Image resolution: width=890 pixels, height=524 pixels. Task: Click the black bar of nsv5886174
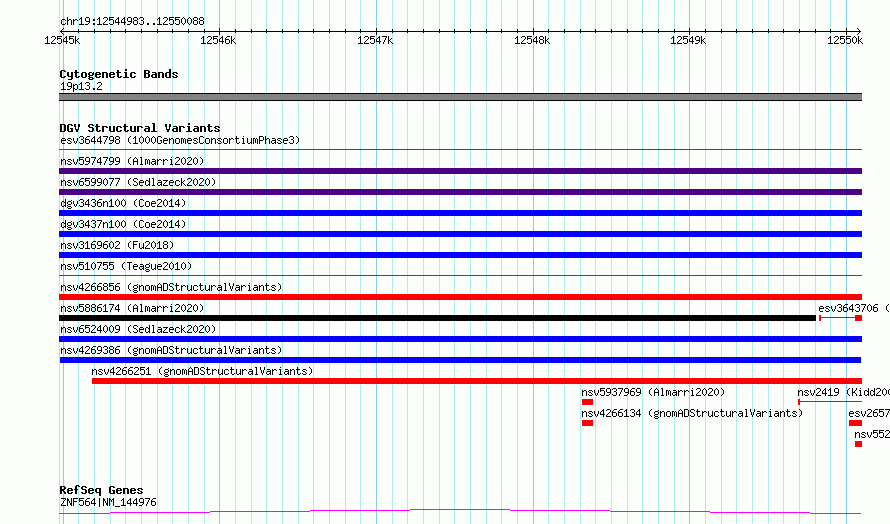point(438,318)
